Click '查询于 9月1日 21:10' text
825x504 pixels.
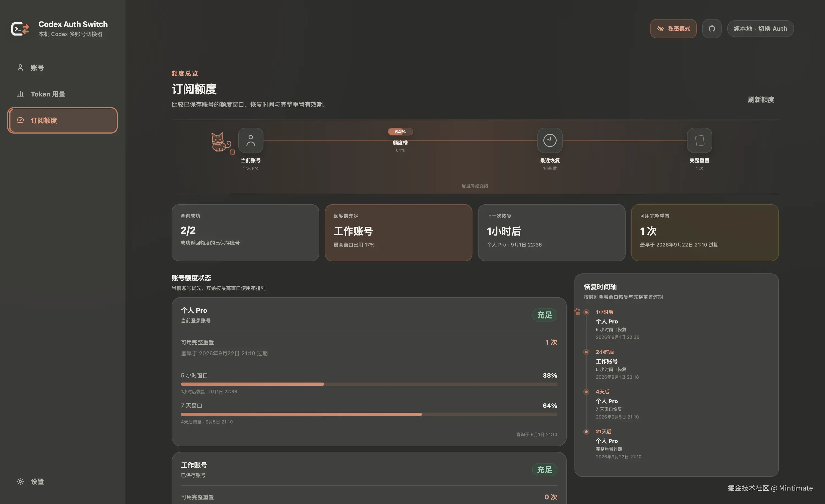pyautogui.click(x=536, y=434)
